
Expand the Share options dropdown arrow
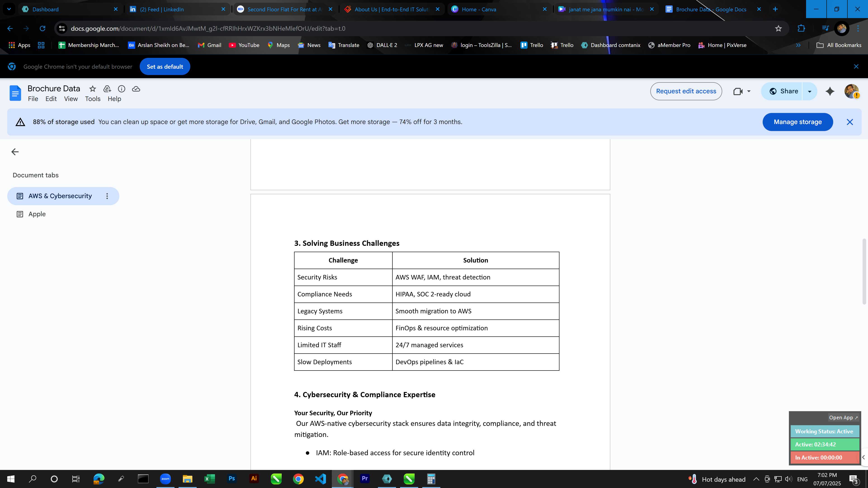(809, 91)
